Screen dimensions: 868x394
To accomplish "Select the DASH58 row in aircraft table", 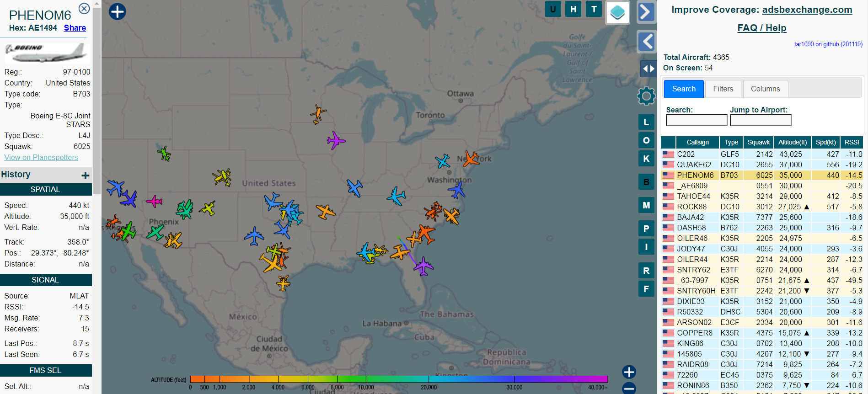I will click(x=762, y=228).
